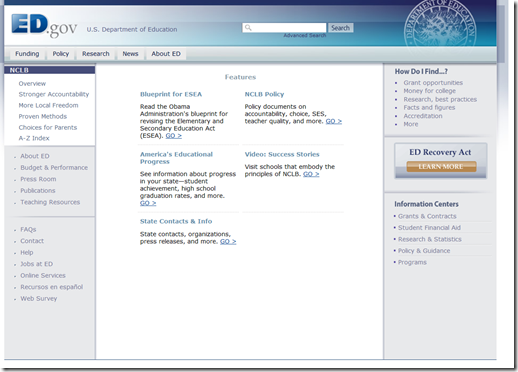Open the Funding tab

tap(27, 54)
